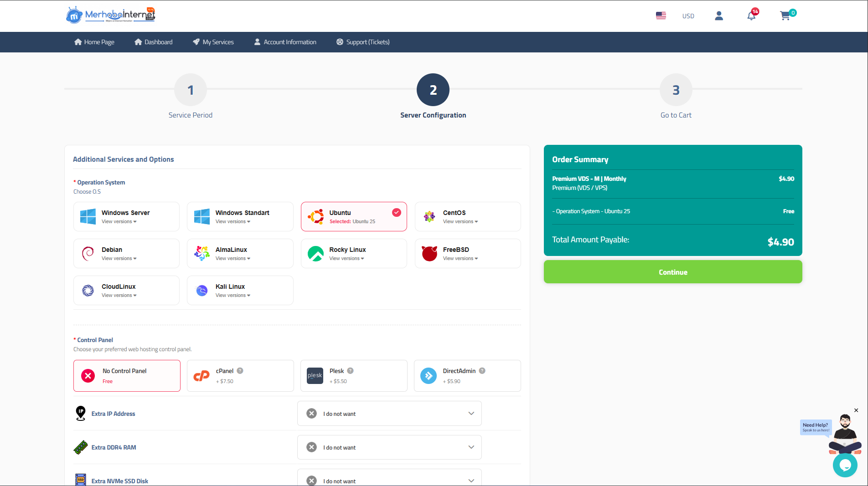This screenshot has height=486, width=868.
Task: Select the Kali Linux OS card
Action: 240,290
